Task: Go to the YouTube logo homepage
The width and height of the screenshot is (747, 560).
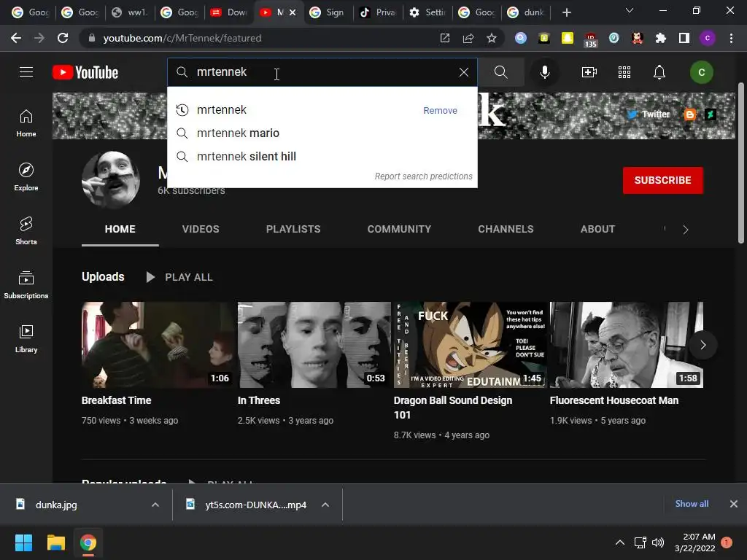Action: pyautogui.click(x=85, y=72)
